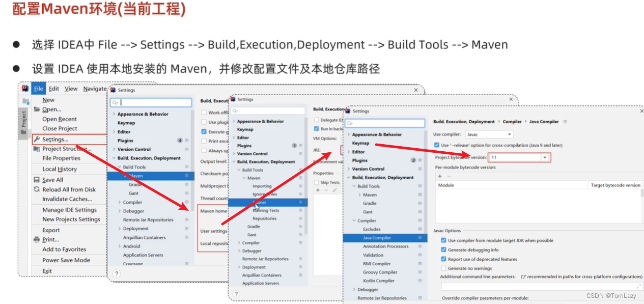
Task: Open the Use compiler Javac dropdown
Action: 510,134
